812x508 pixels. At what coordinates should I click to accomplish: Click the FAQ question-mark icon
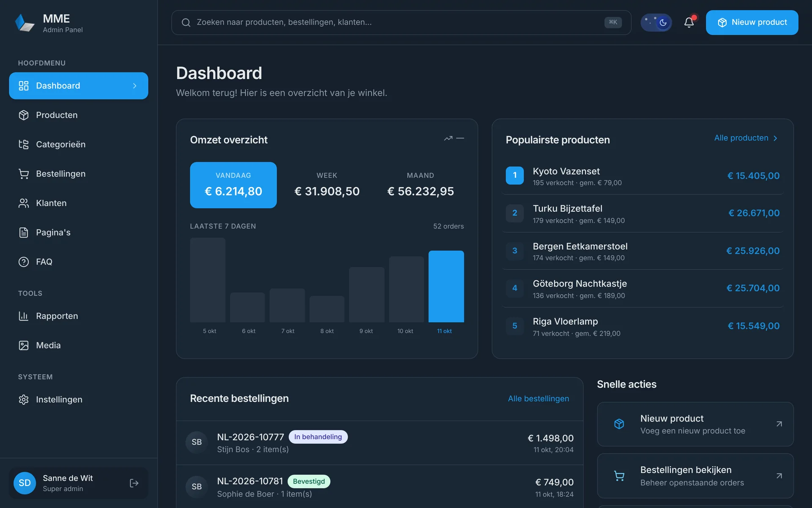pyautogui.click(x=24, y=262)
